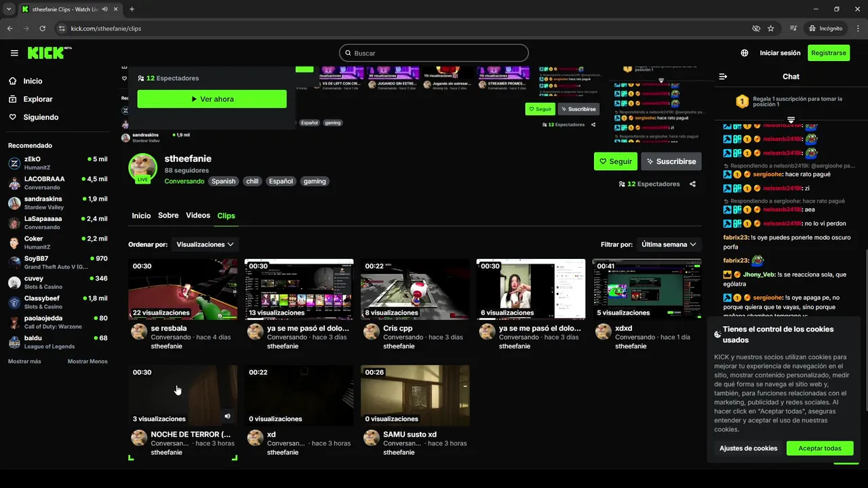Unmute the NOCHE DE TERROR clip speaker icon
Viewport: 868px width, 488px height.
point(227,416)
